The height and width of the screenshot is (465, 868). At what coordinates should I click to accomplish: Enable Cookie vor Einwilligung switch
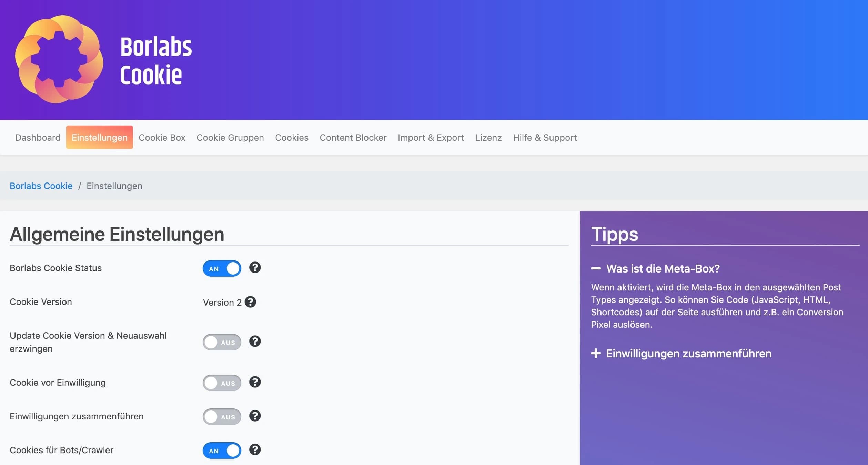coord(222,383)
